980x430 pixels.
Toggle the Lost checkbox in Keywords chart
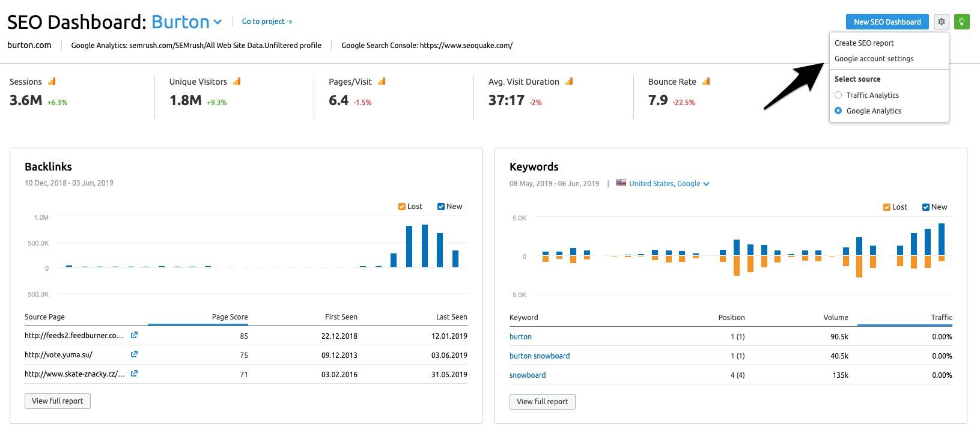[x=887, y=207]
